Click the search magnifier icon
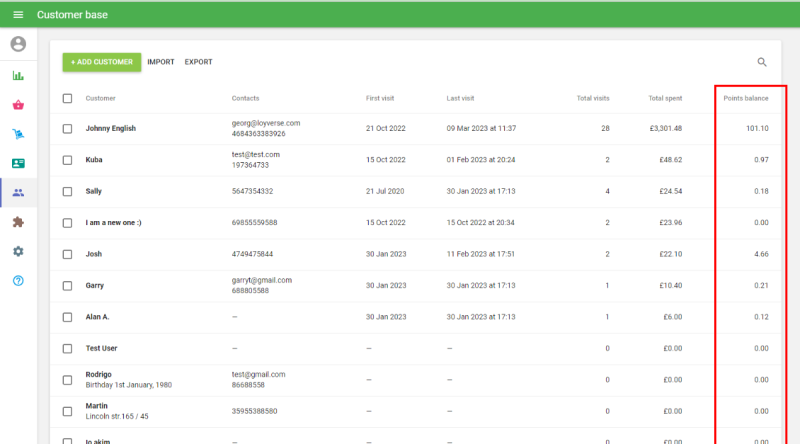 (x=762, y=62)
